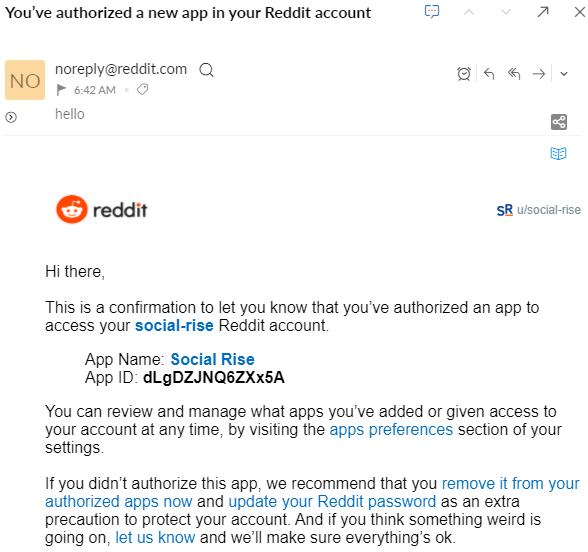
Task: Toggle reader view book icon
Action: point(558,153)
